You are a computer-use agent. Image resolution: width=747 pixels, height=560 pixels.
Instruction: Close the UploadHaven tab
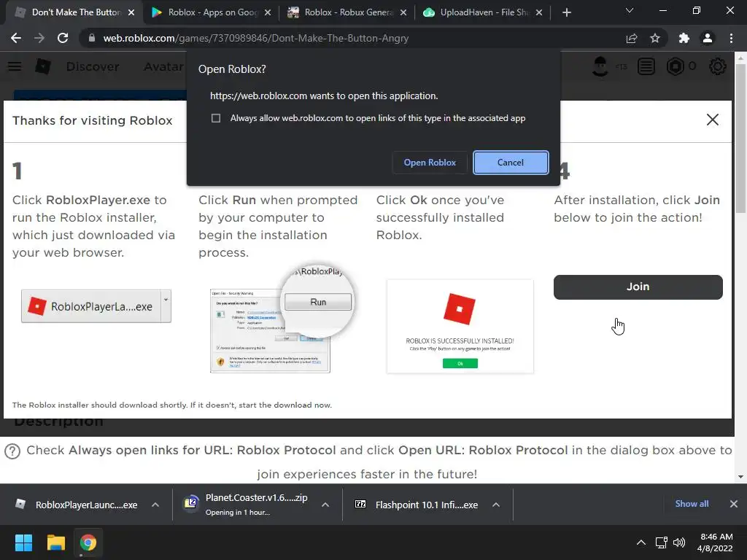click(x=539, y=12)
